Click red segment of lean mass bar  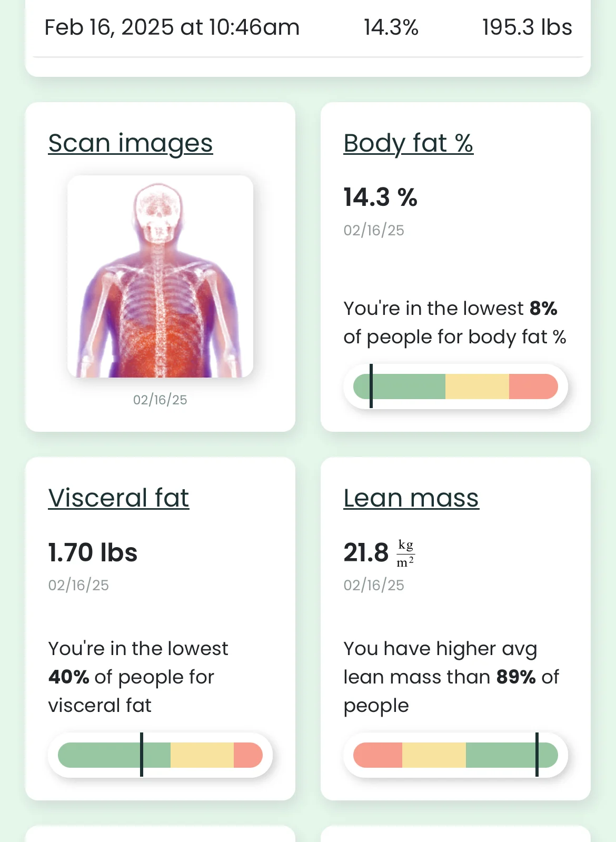pos(378,755)
